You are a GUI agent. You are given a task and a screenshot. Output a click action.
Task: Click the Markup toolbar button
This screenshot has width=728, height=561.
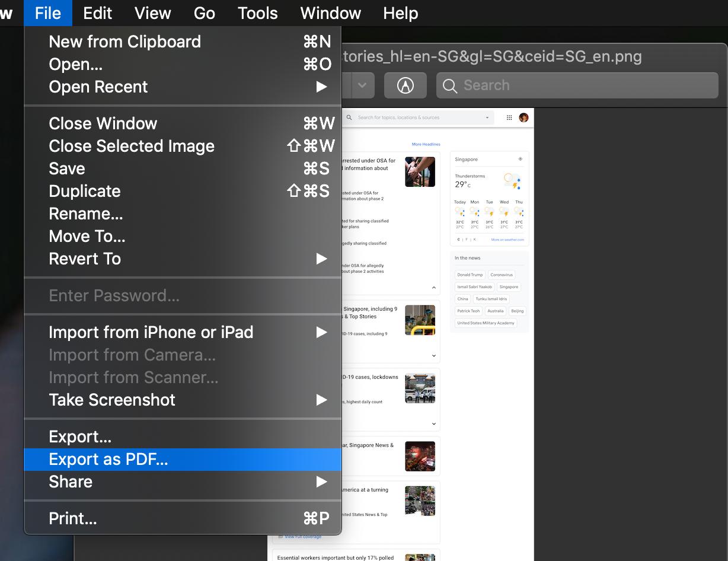[x=405, y=85]
